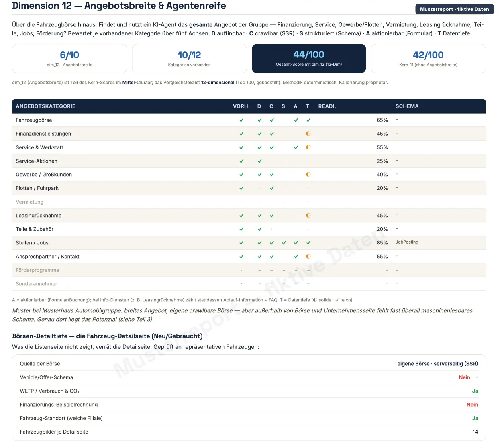Click the Finanzdienstleistungen row label
Image resolution: width=498 pixels, height=448 pixels.
coord(43,134)
